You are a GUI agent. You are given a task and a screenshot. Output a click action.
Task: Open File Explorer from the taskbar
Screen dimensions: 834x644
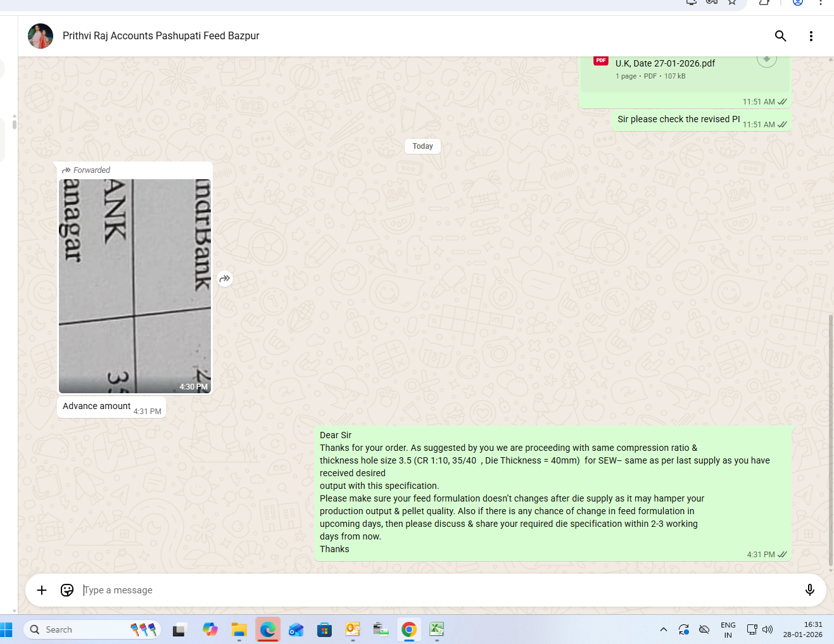point(239,629)
